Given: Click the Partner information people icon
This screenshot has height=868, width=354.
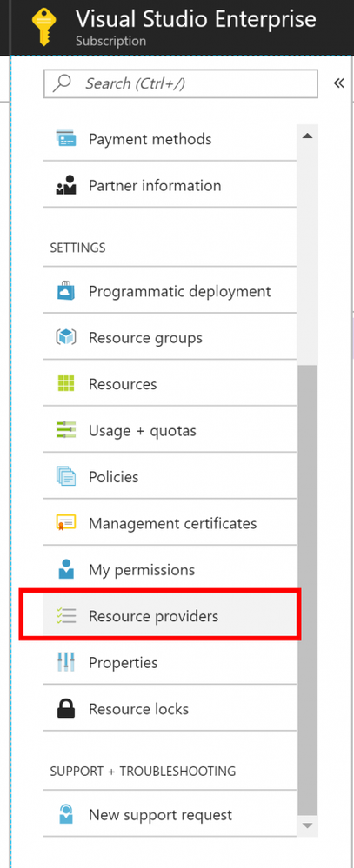Looking at the screenshot, I should tap(66, 185).
